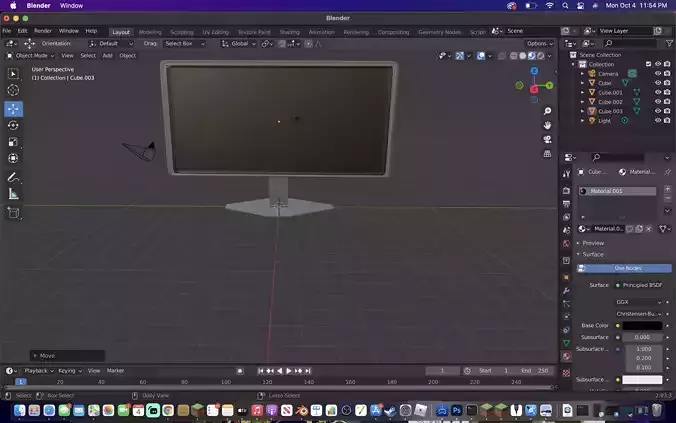Add a new material slot
The image size is (676, 423).
click(667, 189)
